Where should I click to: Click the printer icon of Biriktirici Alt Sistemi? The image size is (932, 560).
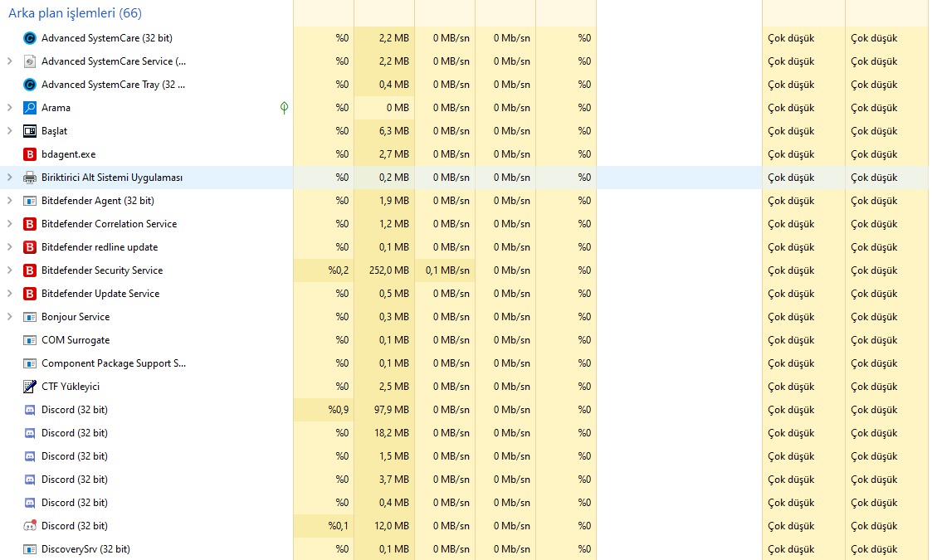point(30,178)
